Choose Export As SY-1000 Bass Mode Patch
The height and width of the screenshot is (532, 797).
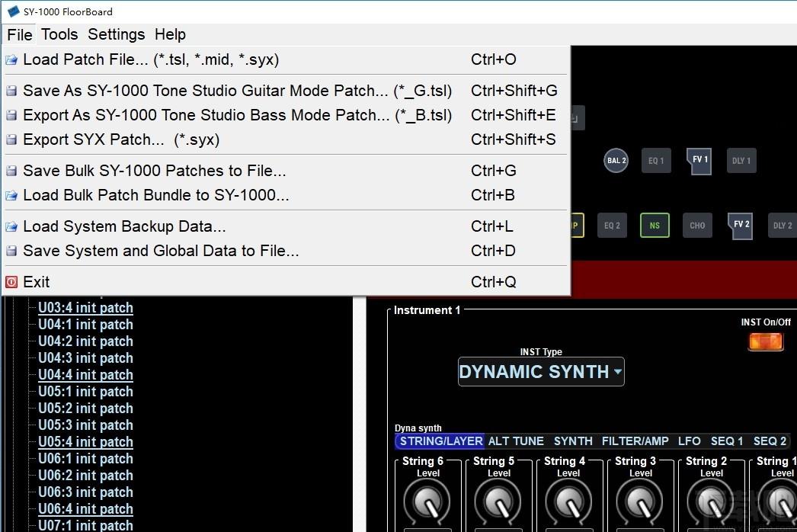[x=286, y=115]
